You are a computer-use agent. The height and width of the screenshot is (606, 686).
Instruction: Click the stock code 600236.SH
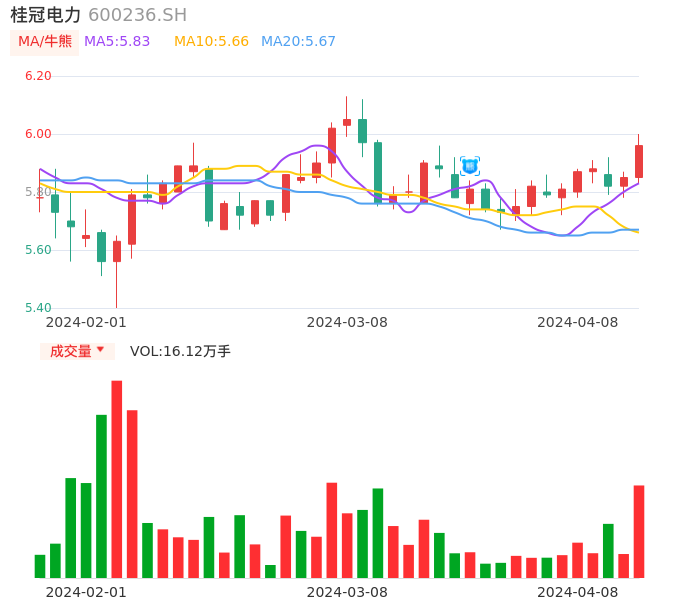click(137, 15)
